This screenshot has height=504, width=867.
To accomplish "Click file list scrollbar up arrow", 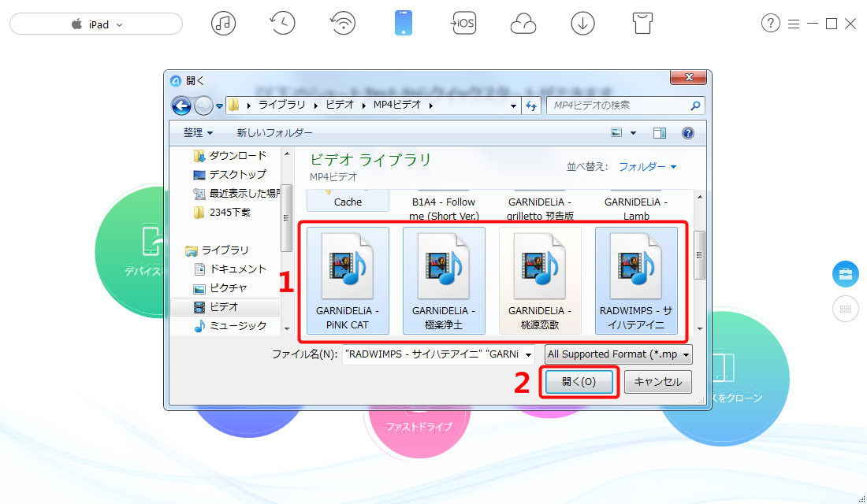I will click(700, 197).
